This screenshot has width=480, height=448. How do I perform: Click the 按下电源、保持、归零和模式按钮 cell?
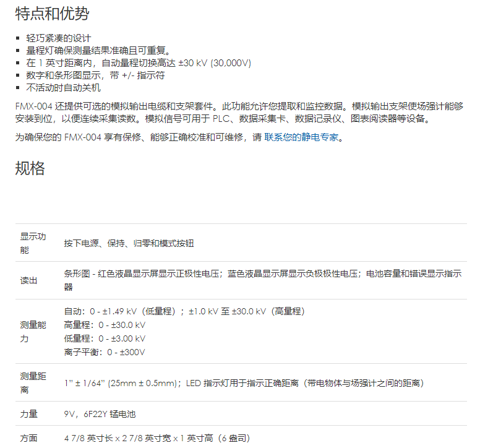(129, 243)
